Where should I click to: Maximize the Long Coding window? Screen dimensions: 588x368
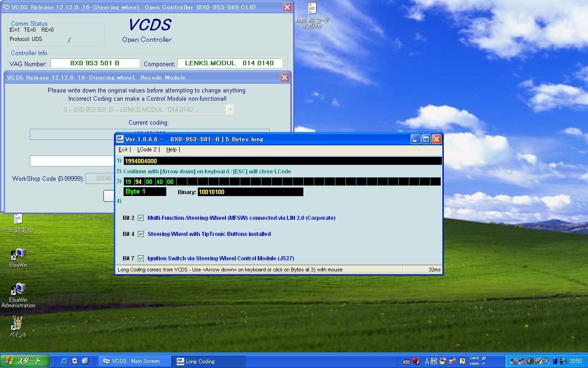426,139
